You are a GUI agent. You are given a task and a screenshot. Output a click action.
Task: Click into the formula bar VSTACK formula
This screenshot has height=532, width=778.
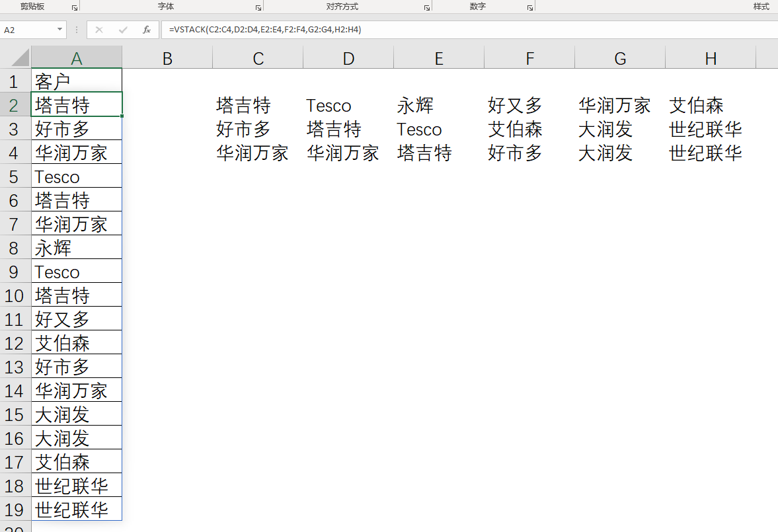coord(265,30)
